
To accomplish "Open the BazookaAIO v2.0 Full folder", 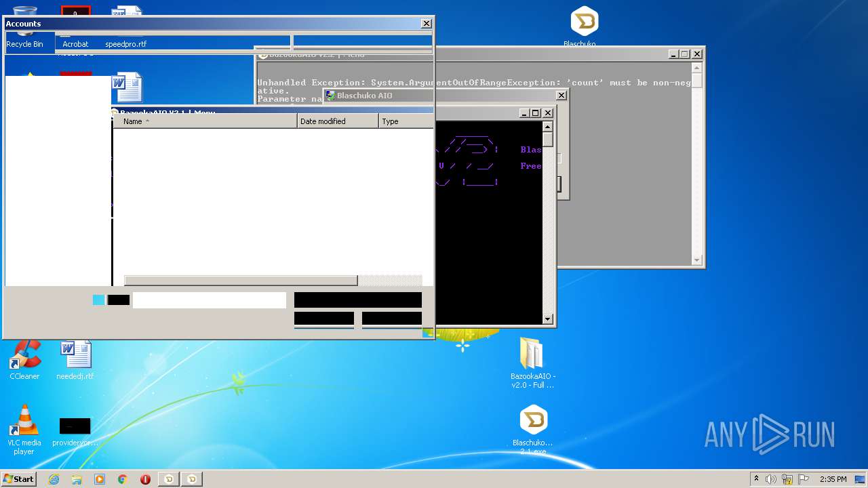I will click(x=533, y=363).
